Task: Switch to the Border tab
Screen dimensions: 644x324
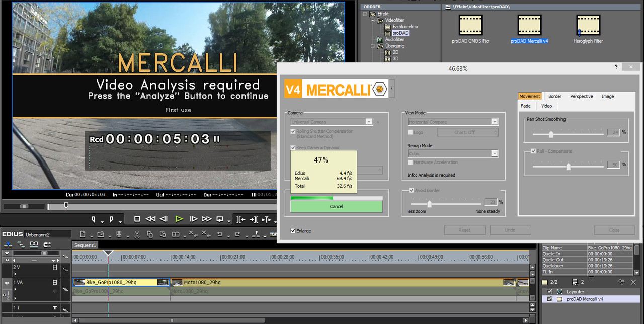Action: coord(555,96)
